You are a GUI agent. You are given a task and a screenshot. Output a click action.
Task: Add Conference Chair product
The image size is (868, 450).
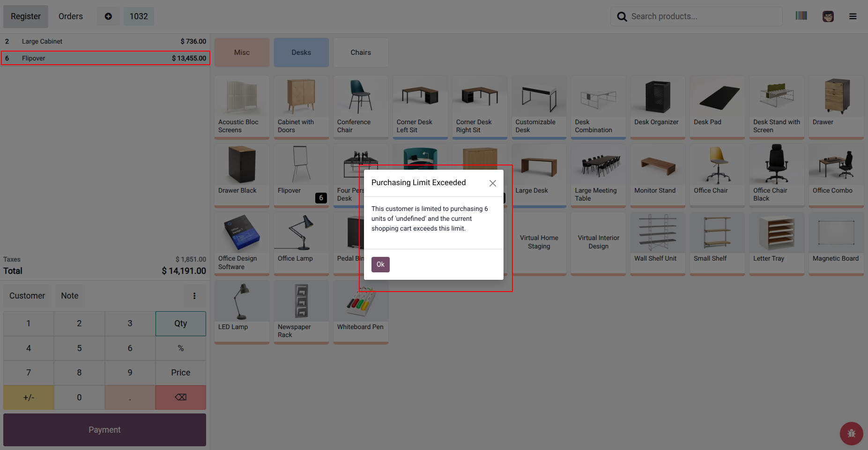(361, 107)
